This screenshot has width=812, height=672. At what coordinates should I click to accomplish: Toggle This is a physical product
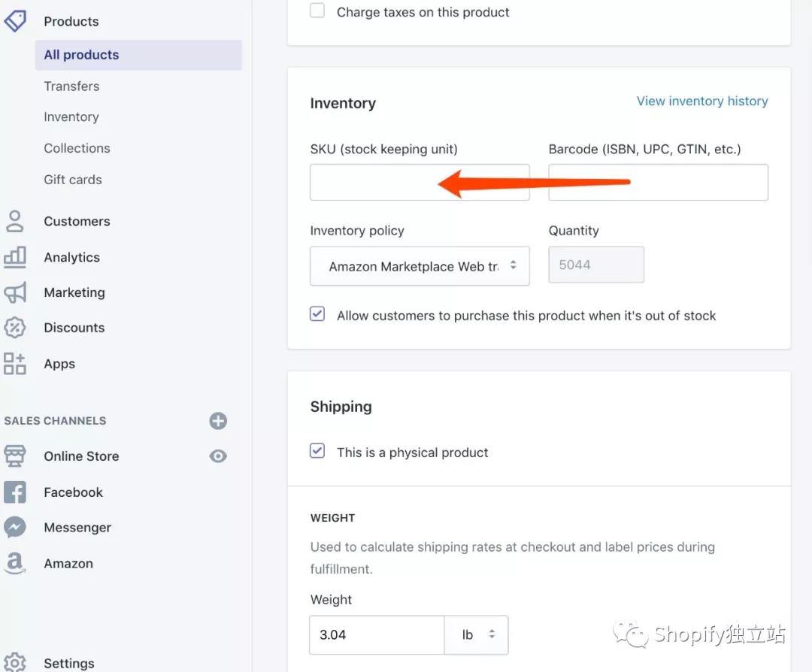pyautogui.click(x=318, y=452)
